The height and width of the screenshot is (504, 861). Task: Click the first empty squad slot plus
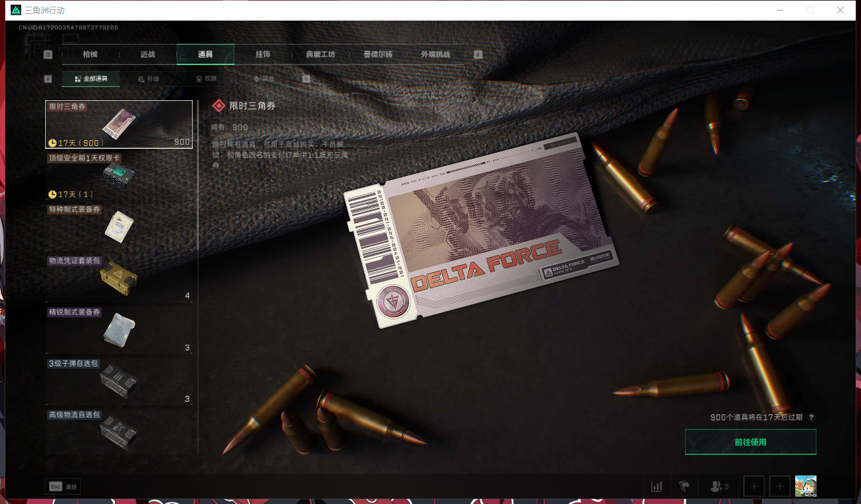click(x=753, y=486)
